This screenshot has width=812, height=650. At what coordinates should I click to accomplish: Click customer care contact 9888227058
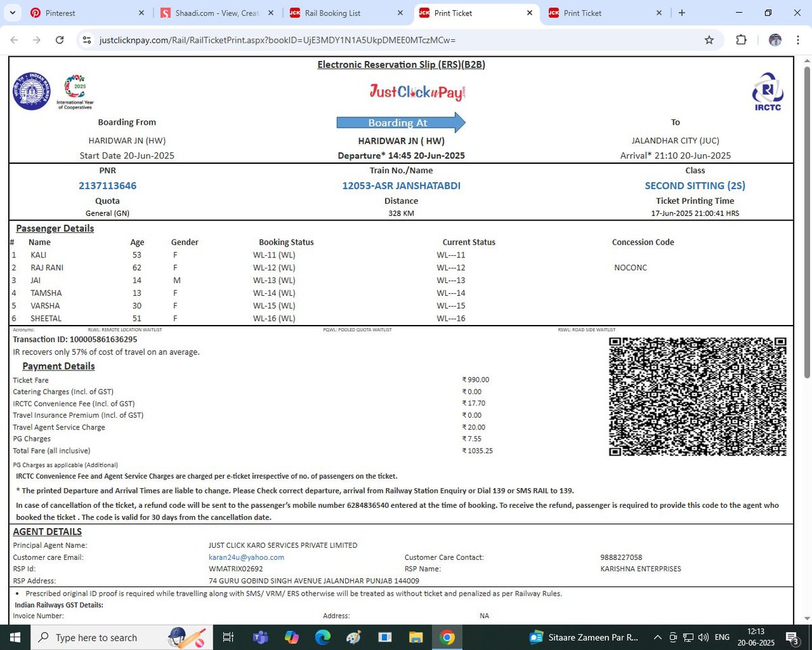point(621,557)
